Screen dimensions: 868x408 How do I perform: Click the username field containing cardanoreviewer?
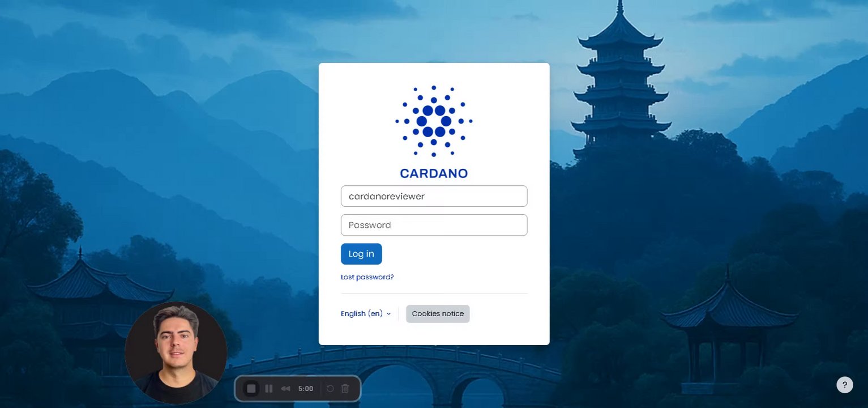point(434,196)
